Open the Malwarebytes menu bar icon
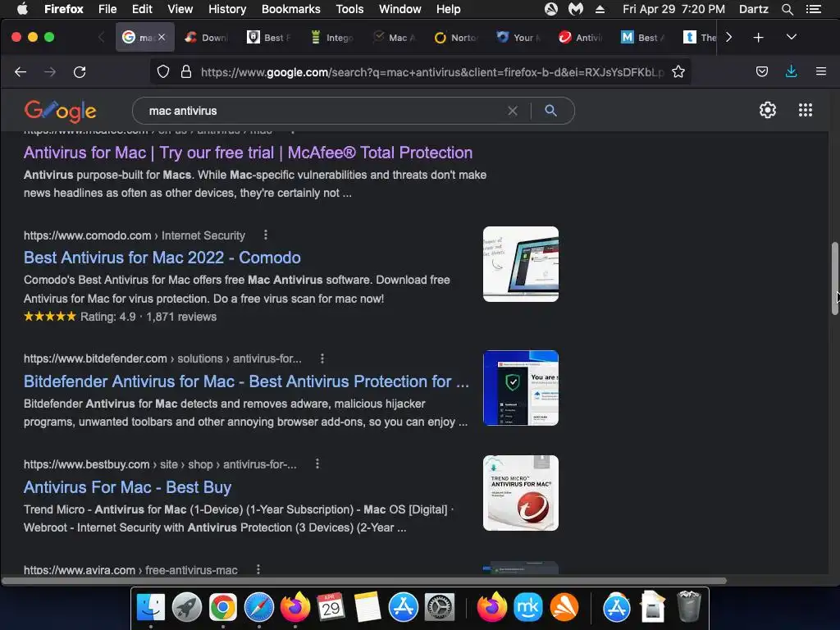Screen dimensions: 840x630 pyautogui.click(x=575, y=9)
